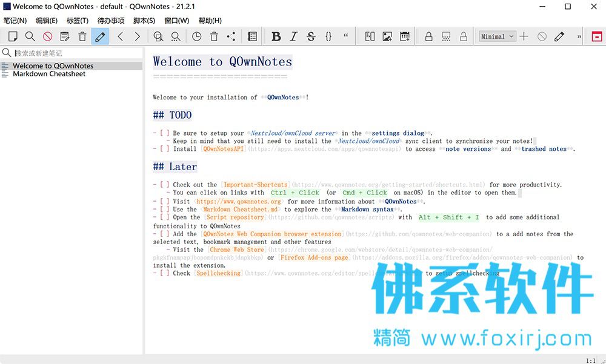Viewport: 606px width, 364px height.
Task: Open the 帮助(H) menu
Action: point(210,21)
